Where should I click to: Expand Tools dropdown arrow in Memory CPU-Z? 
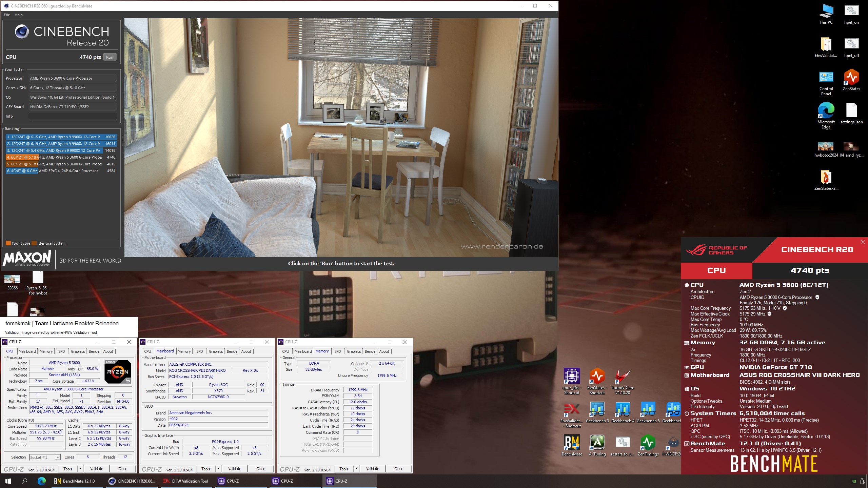pos(356,469)
